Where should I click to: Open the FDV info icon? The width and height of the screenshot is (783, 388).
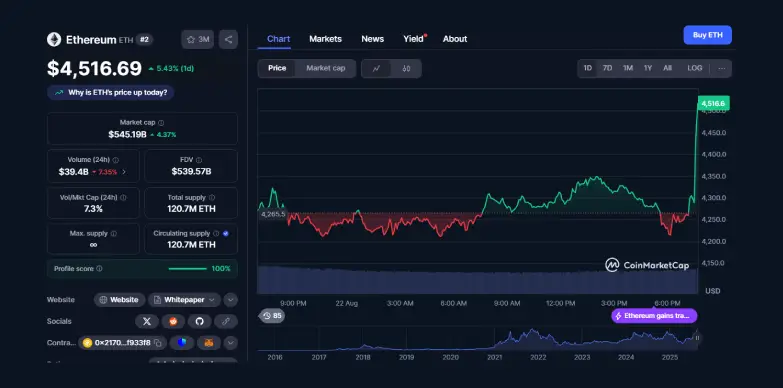pos(199,160)
